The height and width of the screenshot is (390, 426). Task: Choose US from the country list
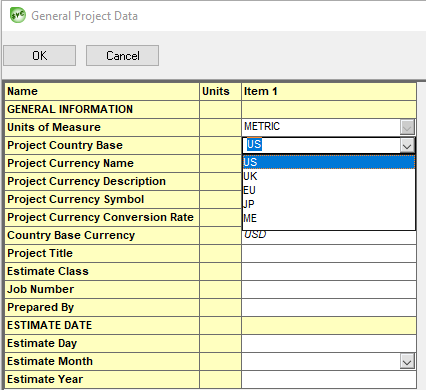tap(329, 162)
